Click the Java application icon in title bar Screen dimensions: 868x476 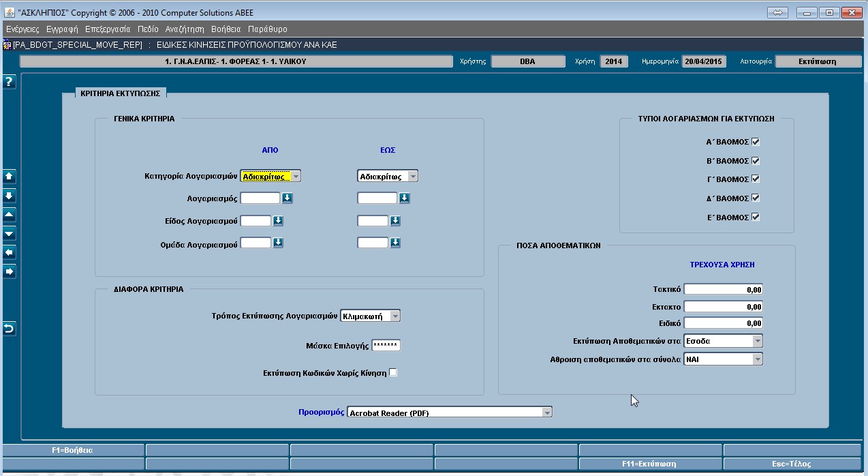[9, 12]
